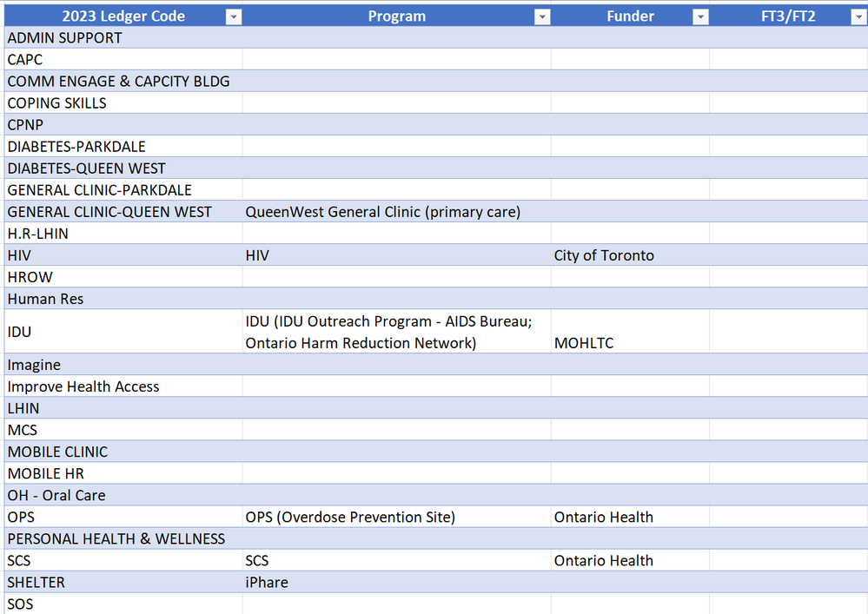Select the Program header cell
The height and width of the screenshot is (614, 868).
(x=397, y=16)
